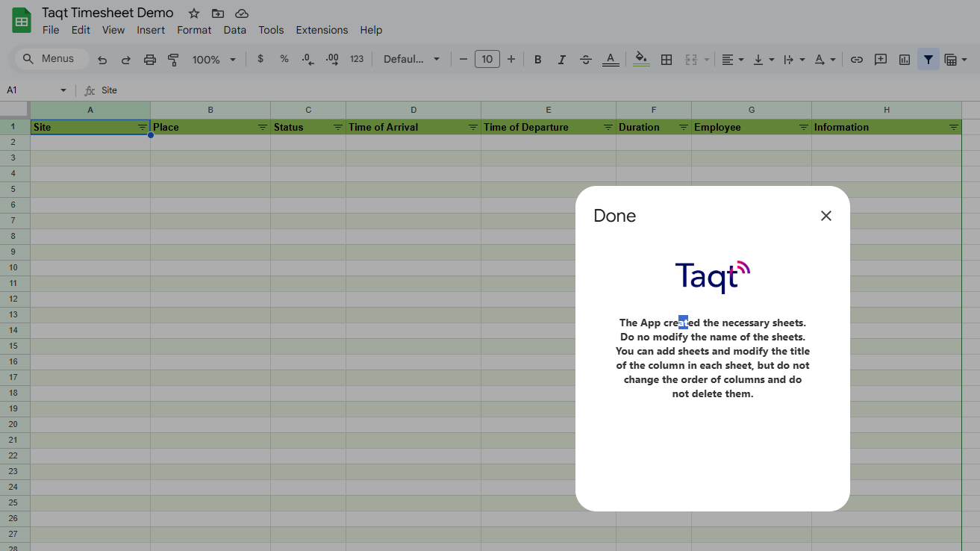Open the Employee column filter icon
Viewport: 980px width, 551px height.
804,128
